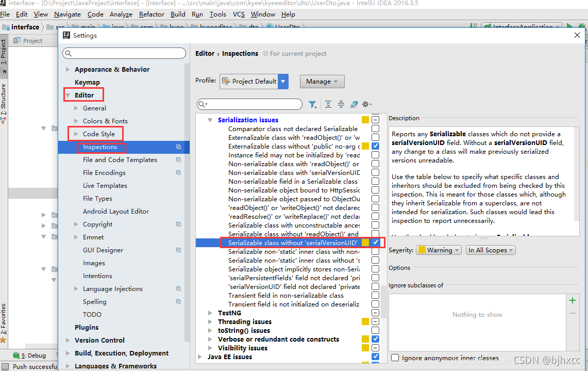Expand the Version Control settings node

[x=68, y=340]
